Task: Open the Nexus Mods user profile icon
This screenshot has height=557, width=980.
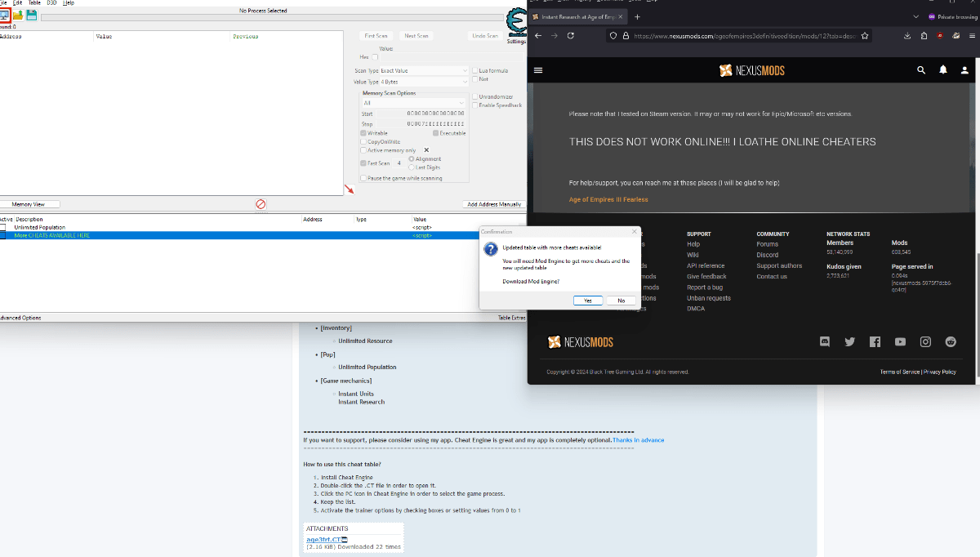Action: click(965, 71)
